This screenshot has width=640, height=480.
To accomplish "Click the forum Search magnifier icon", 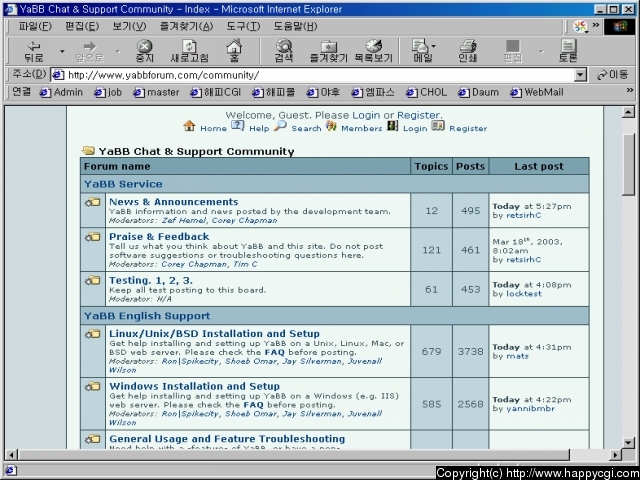I will tap(280, 126).
